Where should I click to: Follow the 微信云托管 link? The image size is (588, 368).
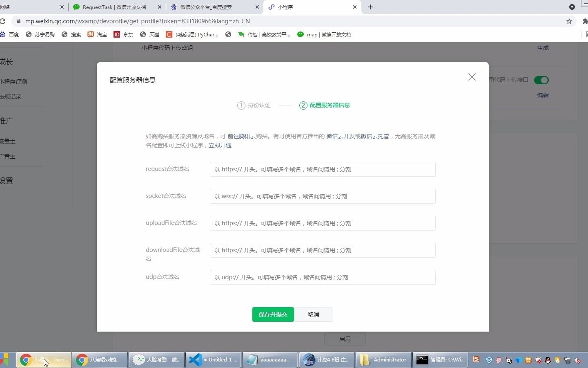click(x=375, y=136)
